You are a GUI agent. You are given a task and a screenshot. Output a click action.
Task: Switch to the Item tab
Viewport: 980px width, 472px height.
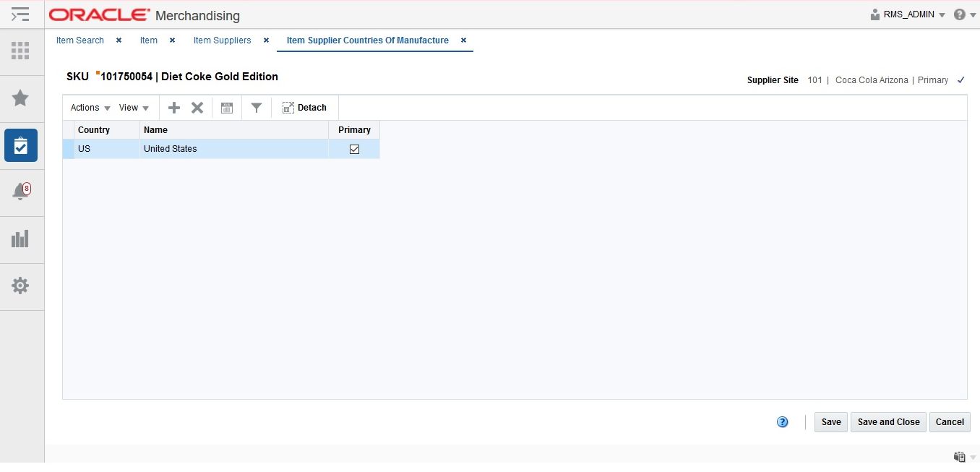[149, 40]
